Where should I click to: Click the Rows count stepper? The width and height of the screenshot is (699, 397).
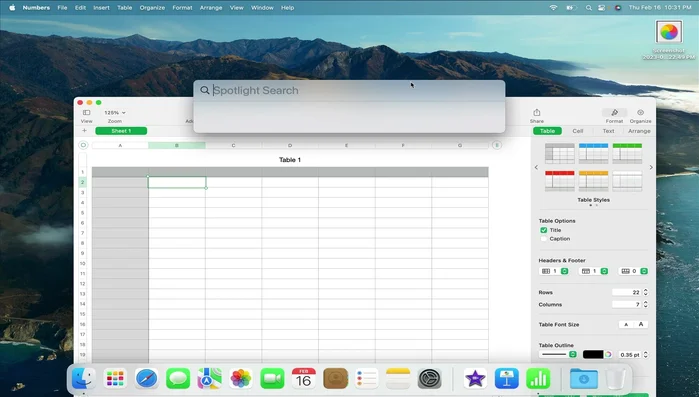click(x=646, y=292)
